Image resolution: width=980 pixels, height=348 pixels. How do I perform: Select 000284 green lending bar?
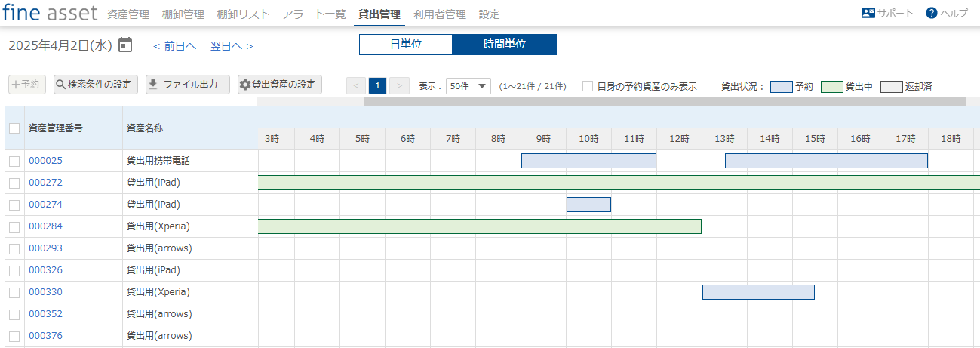coord(480,226)
